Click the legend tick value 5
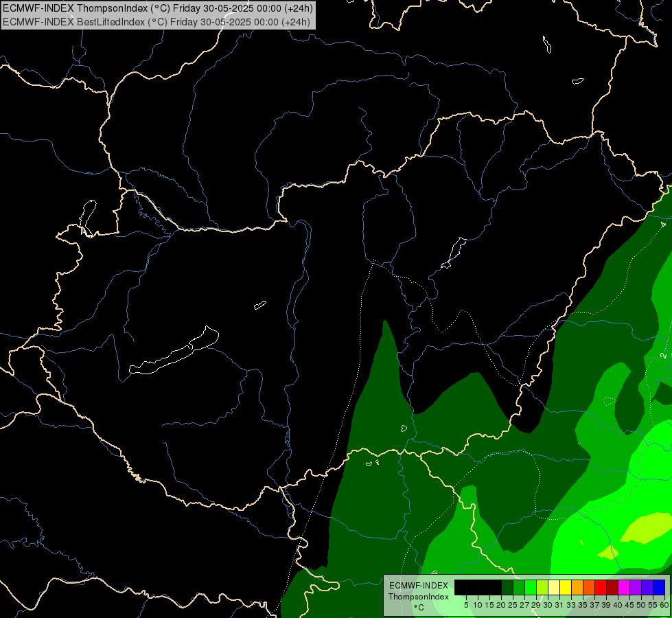 [466, 605]
